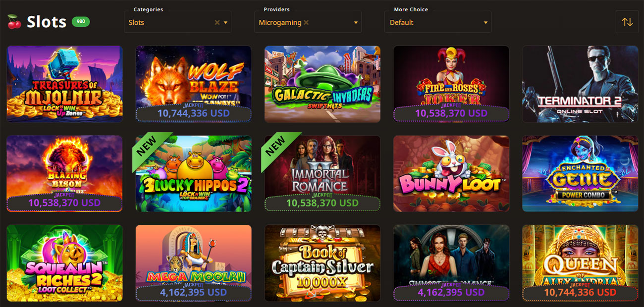This screenshot has height=307, width=644.
Task: Open the Terminator 2 online slot
Action: 580,84
